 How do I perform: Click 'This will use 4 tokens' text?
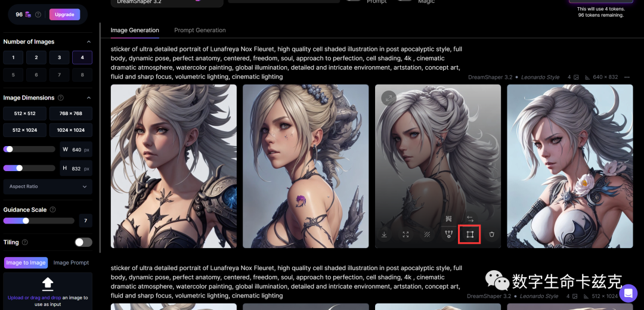click(x=601, y=8)
